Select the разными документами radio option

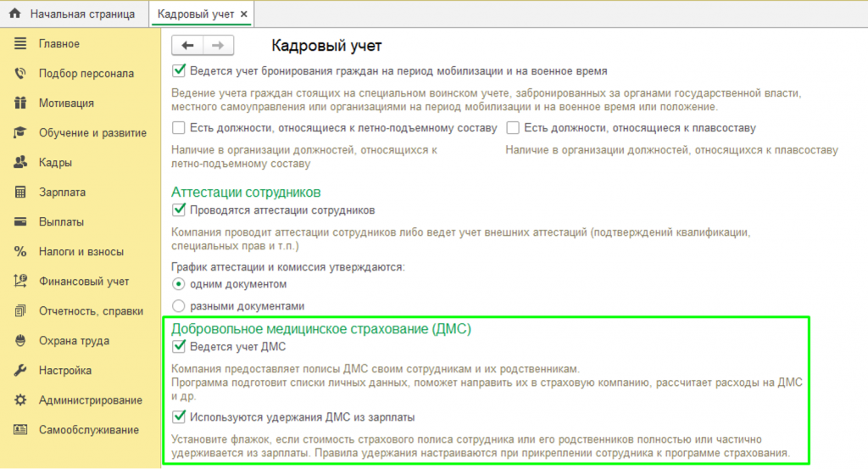[178, 305]
